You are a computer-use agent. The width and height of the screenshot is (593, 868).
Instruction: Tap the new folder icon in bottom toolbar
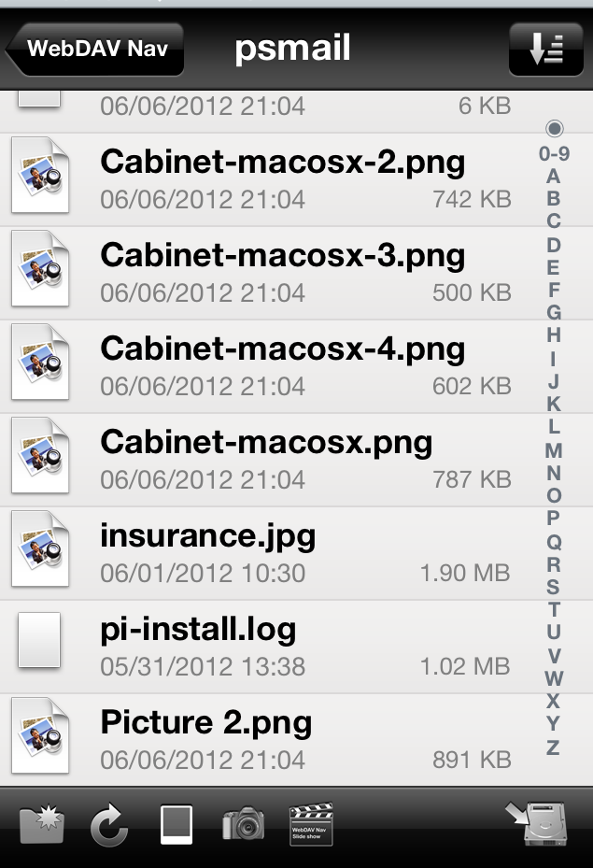click(42, 825)
